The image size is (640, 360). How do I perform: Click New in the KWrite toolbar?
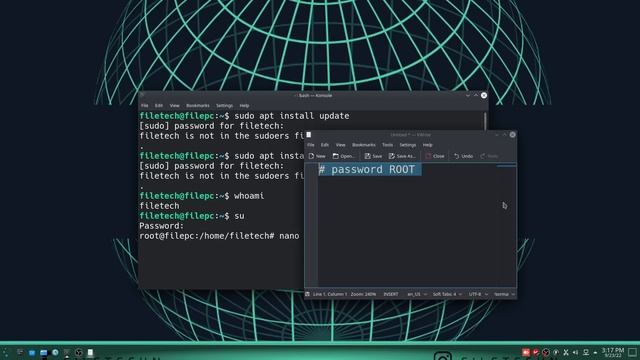317,156
